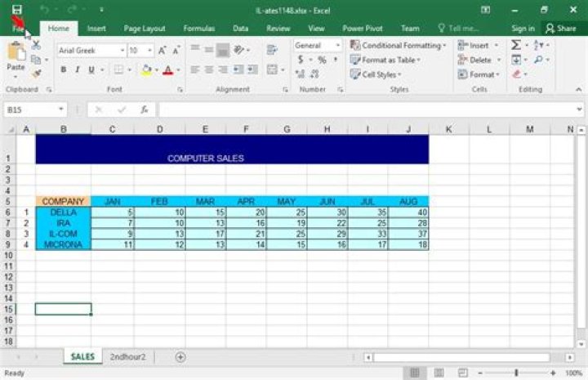Click the Clear eraser icon in Editing
The height and width of the screenshot is (380, 588).
[517, 74]
